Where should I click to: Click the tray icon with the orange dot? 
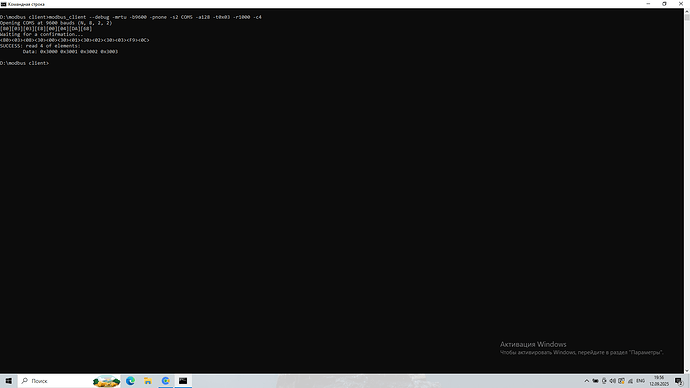click(621, 381)
